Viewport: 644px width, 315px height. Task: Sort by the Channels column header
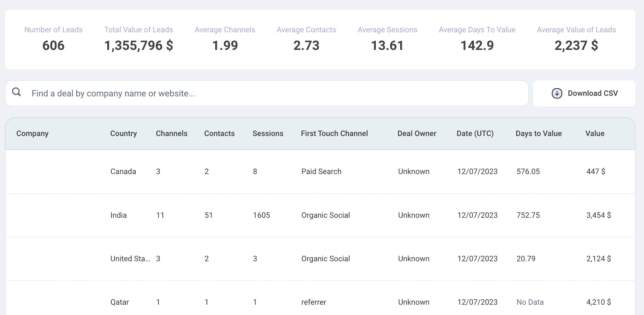pyautogui.click(x=172, y=133)
